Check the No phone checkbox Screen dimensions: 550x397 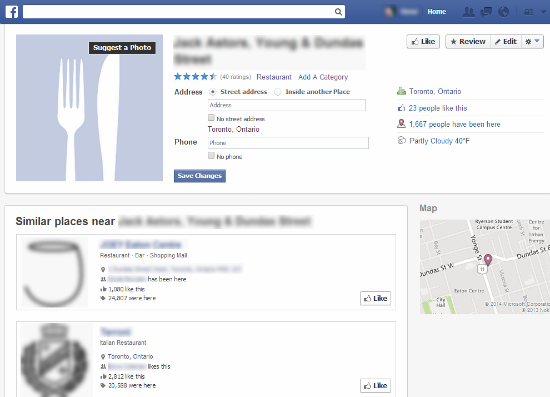[x=211, y=155]
